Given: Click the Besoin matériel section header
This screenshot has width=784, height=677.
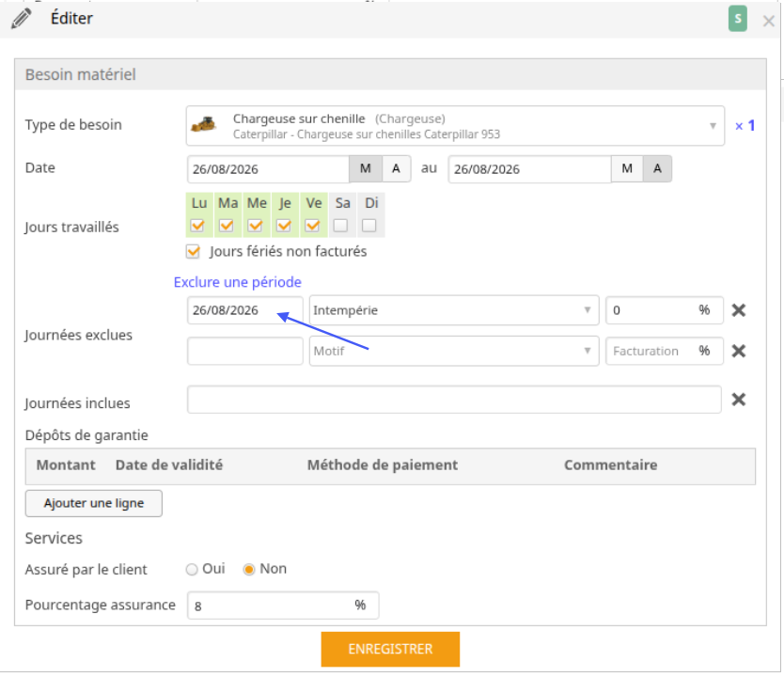Looking at the screenshot, I should [x=390, y=74].
